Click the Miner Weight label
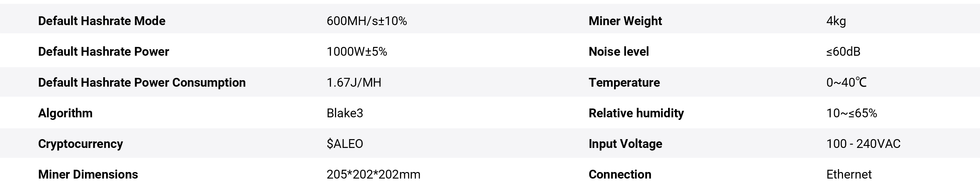The image size is (980, 188). 625,21
